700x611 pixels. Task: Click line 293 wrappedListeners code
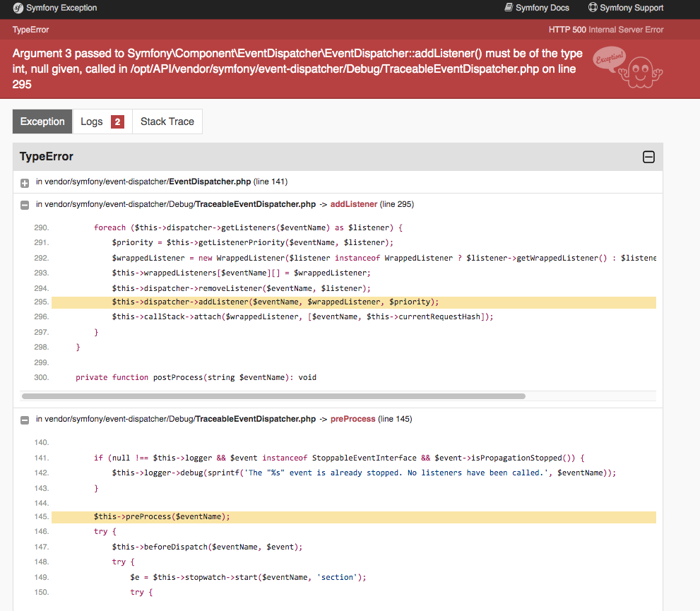coord(241,273)
